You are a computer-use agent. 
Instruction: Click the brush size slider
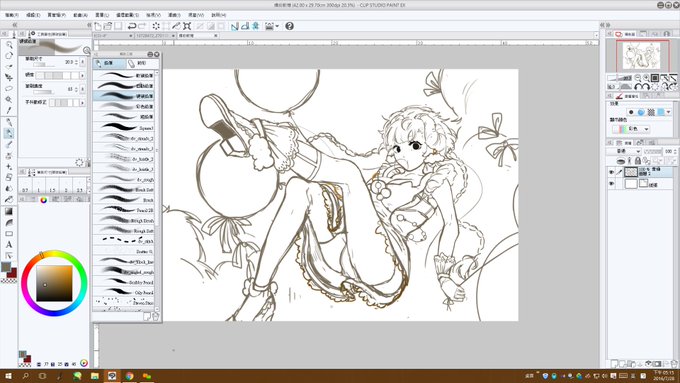(x=44, y=64)
